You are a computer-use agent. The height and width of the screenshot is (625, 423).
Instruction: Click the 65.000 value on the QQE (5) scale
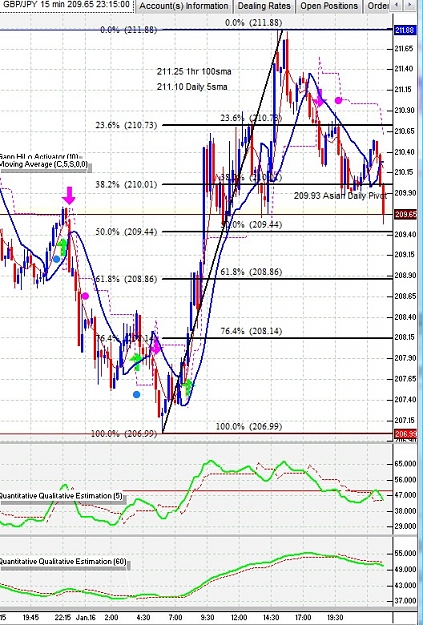405,464
